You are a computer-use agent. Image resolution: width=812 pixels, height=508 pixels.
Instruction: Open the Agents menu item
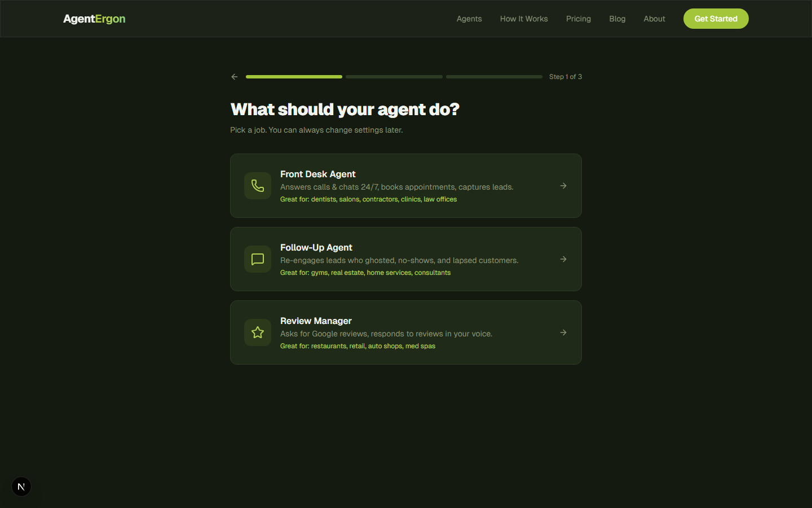(x=469, y=19)
